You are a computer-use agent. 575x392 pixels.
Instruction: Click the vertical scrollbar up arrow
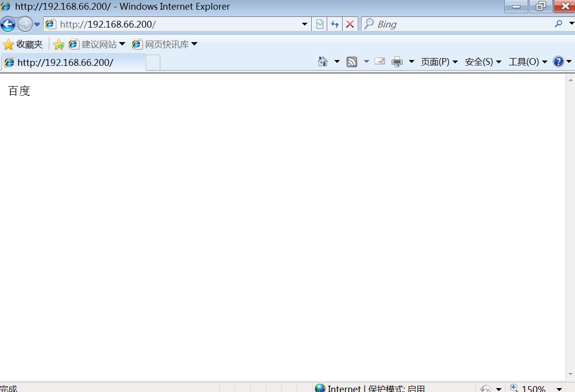click(x=570, y=80)
